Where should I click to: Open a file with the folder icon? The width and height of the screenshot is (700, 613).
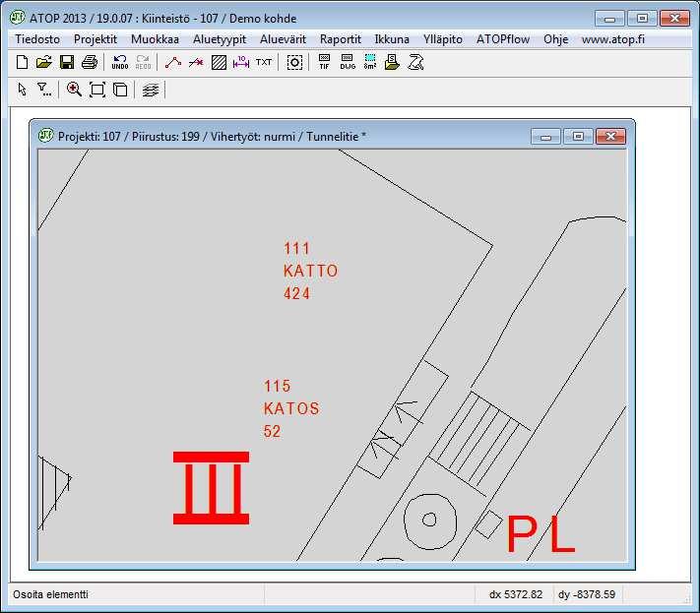point(43,62)
